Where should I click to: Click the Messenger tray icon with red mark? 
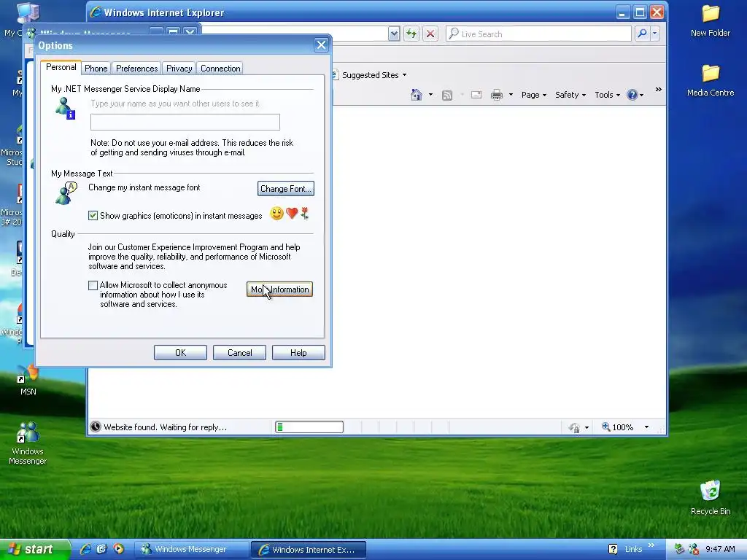[694, 549]
